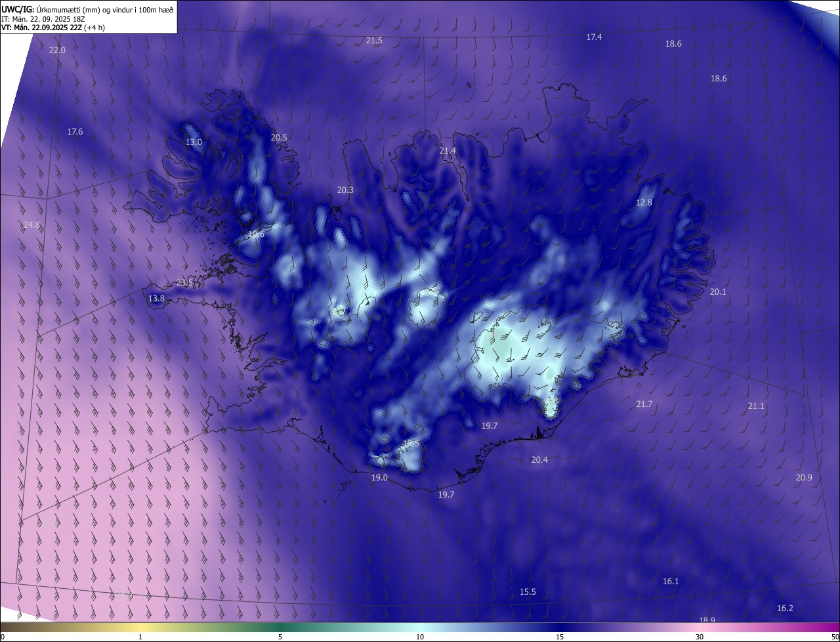Select the 15.5 wind value label
Screen dimensions: 840x642
click(528, 592)
